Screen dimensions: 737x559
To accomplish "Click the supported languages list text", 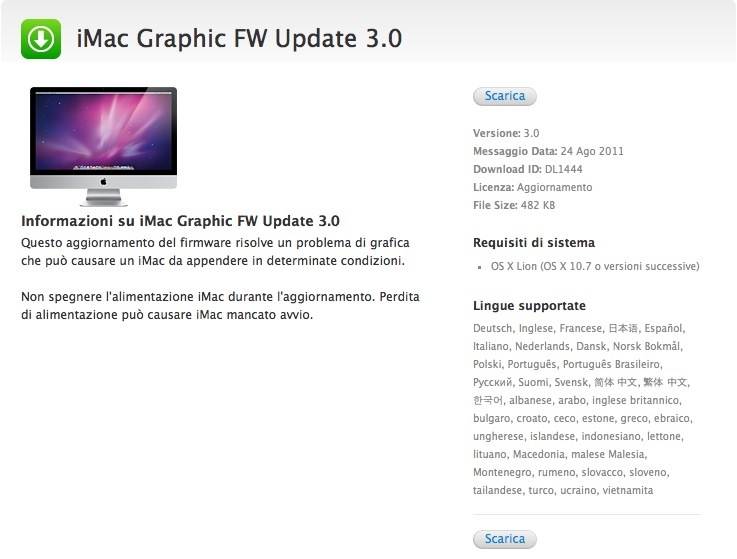I will [x=582, y=409].
